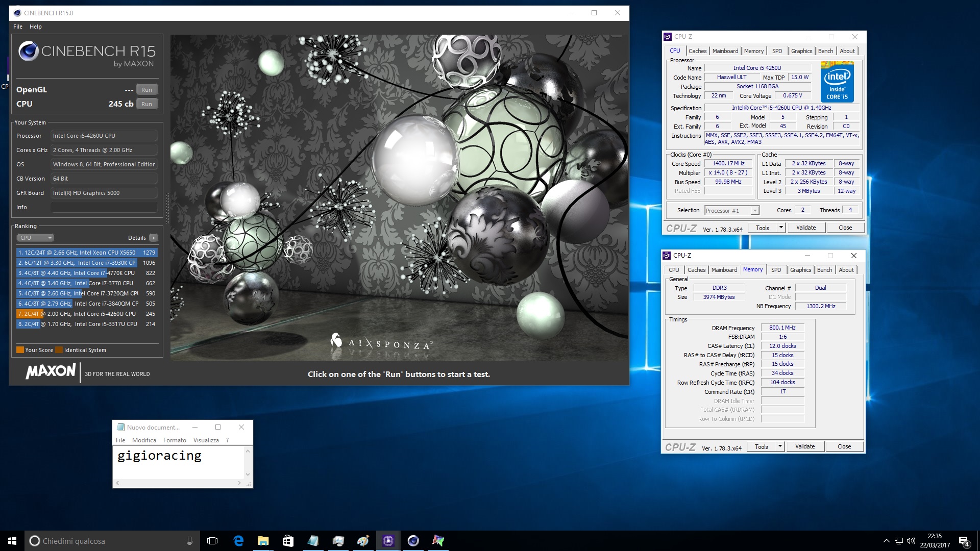The width and height of the screenshot is (980, 551).
Task: Click Validate in upper CPU-Z window
Action: [x=806, y=228]
